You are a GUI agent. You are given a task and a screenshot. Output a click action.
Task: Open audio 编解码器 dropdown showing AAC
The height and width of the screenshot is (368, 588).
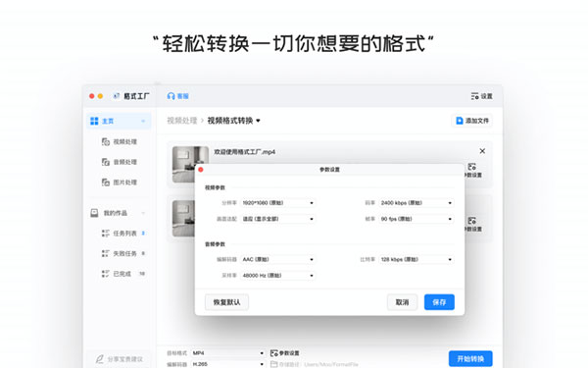click(x=277, y=259)
